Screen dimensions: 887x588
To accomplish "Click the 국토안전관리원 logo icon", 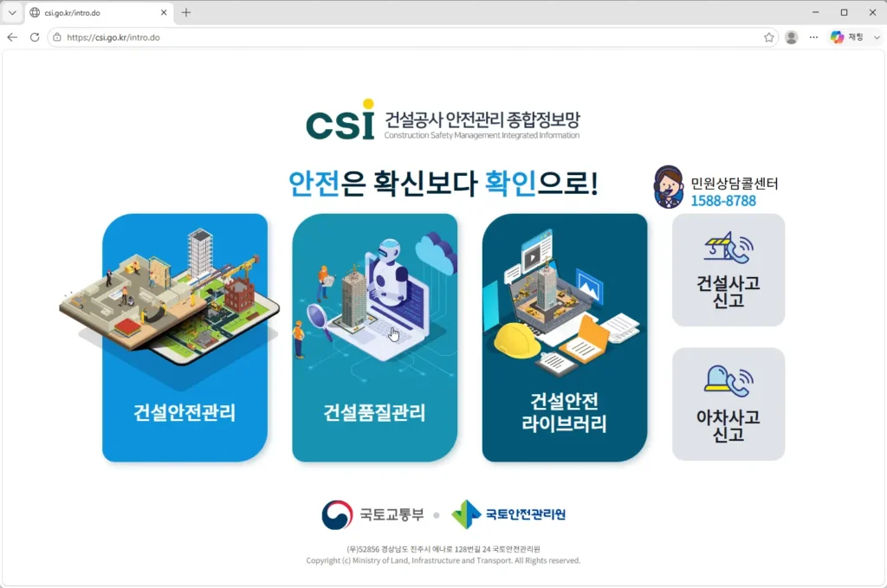I will [x=466, y=514].
